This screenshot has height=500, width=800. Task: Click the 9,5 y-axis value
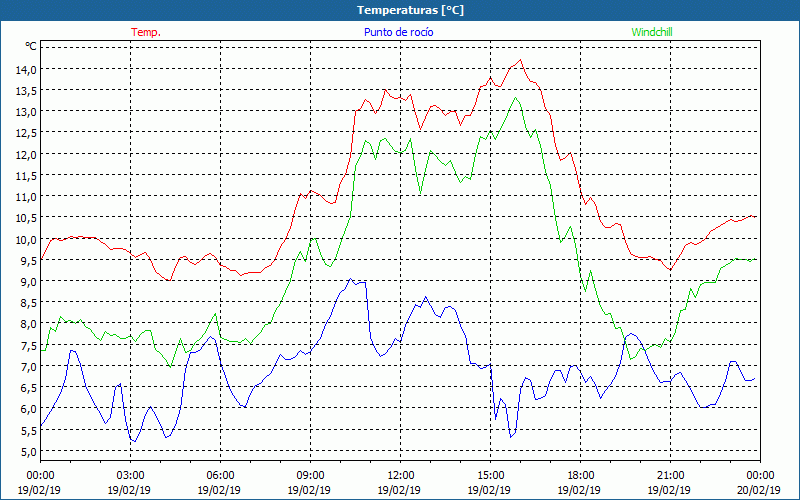click(28, 261)
